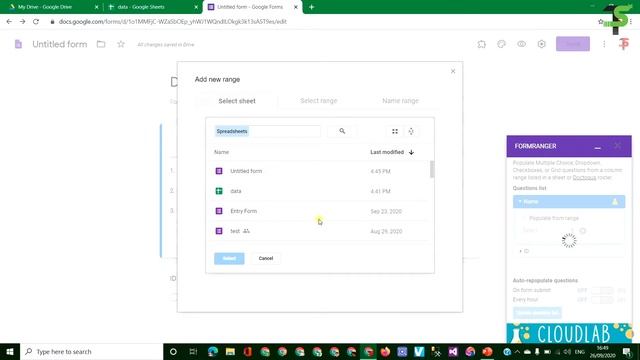Minimize the FormRanger panel

point(598,147)
